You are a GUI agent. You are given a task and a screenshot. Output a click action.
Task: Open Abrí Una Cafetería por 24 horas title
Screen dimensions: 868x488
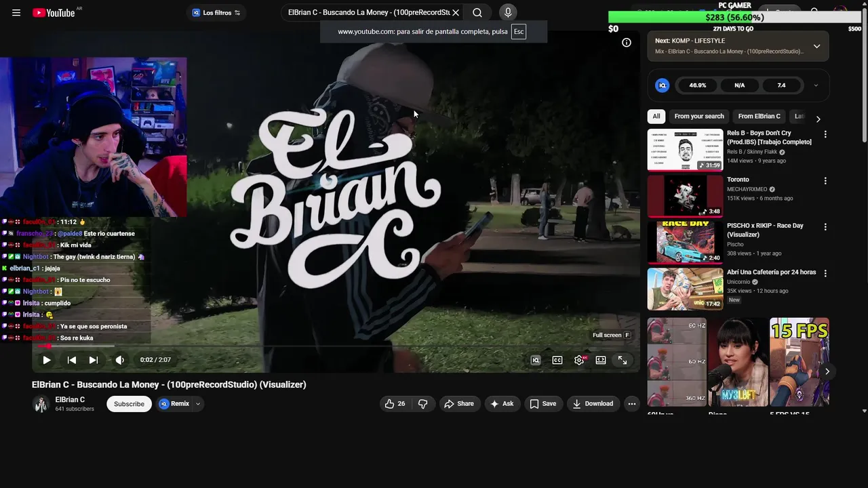click(772, 272)
